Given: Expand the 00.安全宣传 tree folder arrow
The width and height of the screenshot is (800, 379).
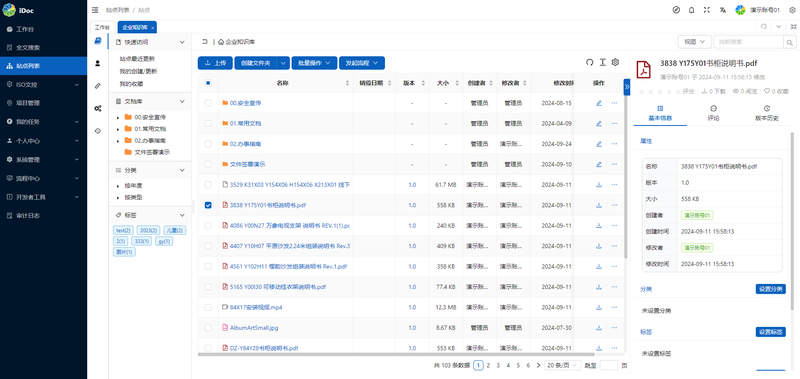Looking at the screenshot, I should click(118, 117).
